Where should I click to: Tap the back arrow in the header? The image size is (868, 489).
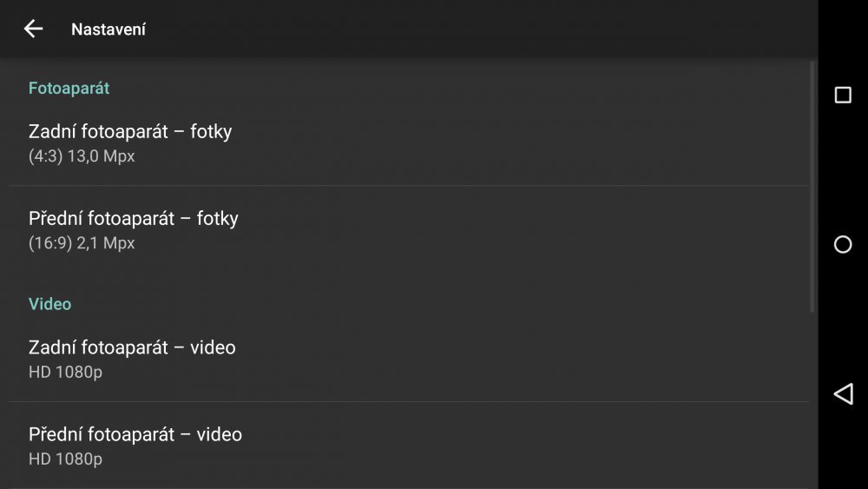coord(33,29)
